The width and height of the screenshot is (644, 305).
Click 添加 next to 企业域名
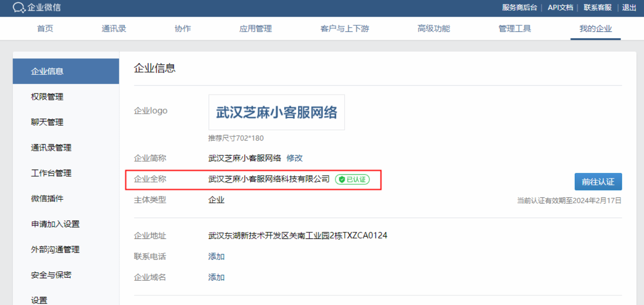(x=216, y=277)
